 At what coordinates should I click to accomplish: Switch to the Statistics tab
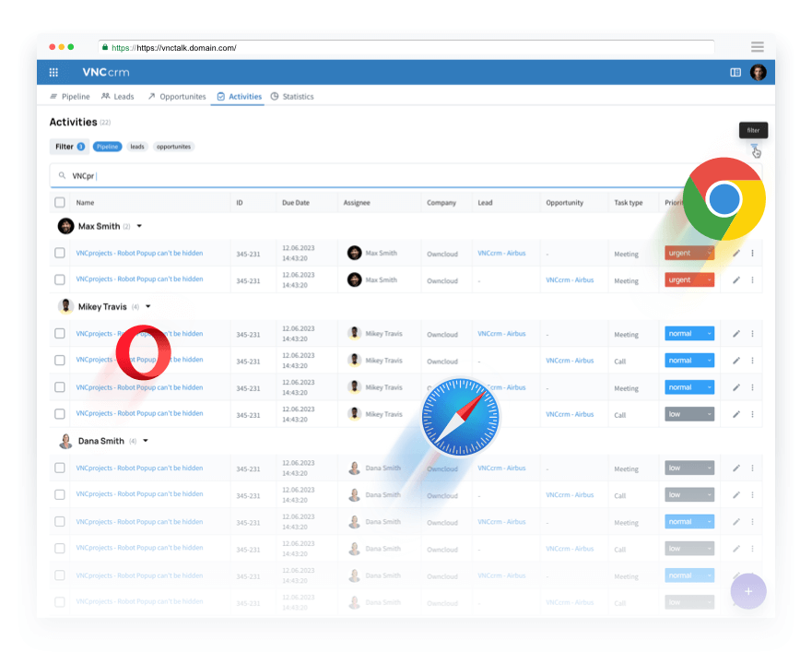(x=292, y=97)
